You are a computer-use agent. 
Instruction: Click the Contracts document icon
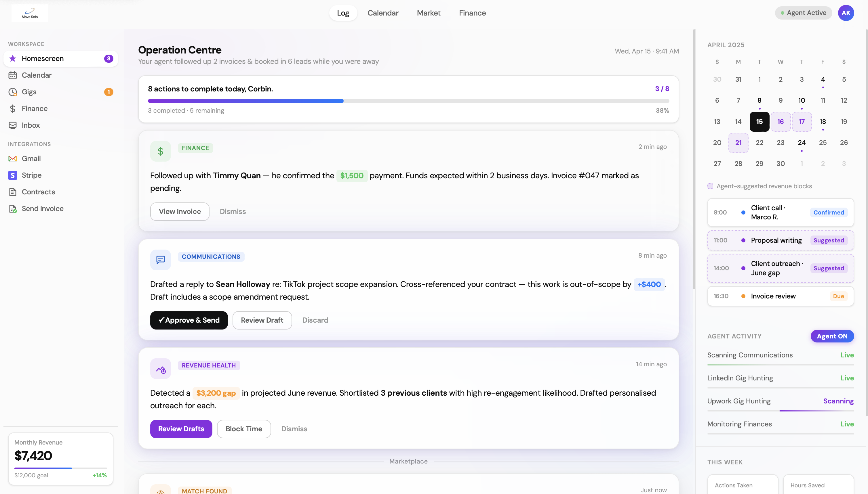point(13,192)
